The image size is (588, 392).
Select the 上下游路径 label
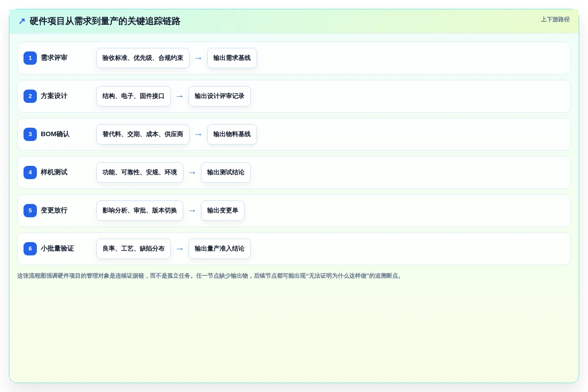click(x=555, y=20)
